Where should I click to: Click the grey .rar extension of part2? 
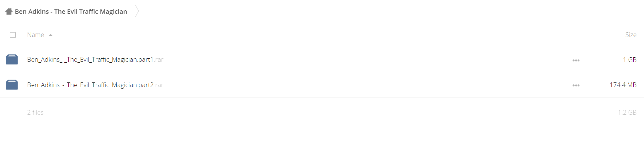159,85
